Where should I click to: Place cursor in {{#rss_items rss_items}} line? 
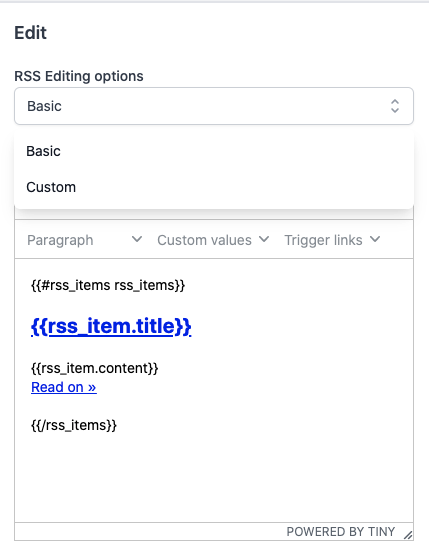(108, 285)
